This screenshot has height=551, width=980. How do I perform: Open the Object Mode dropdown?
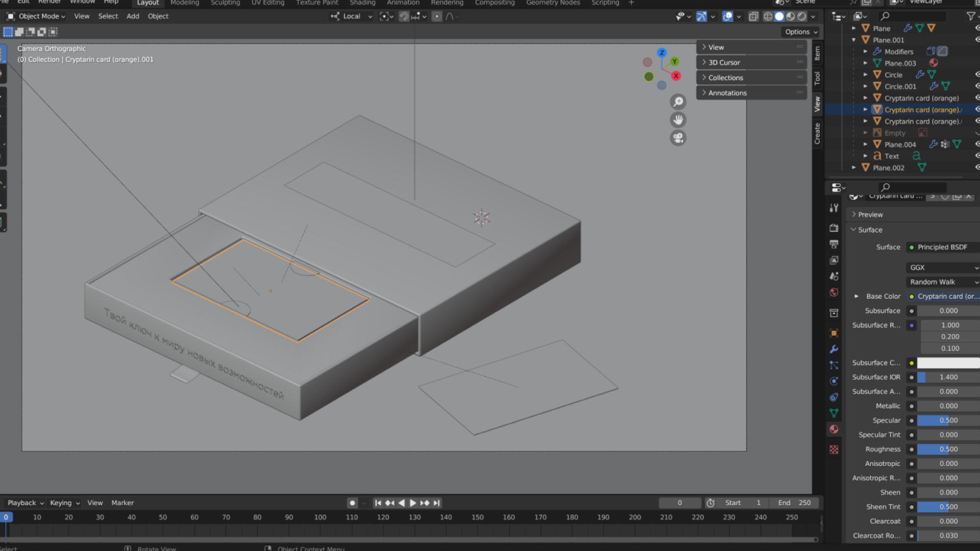pyautogui.click(x=36, y=16)
